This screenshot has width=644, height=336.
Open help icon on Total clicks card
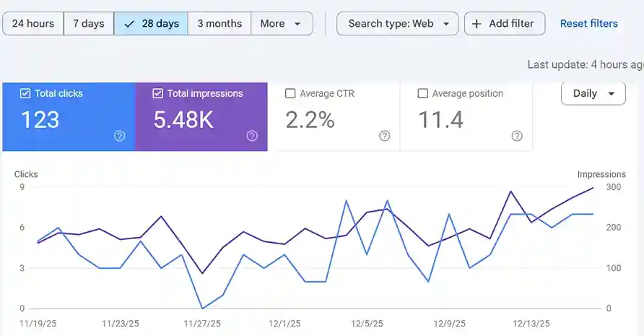tap(120, 136)
